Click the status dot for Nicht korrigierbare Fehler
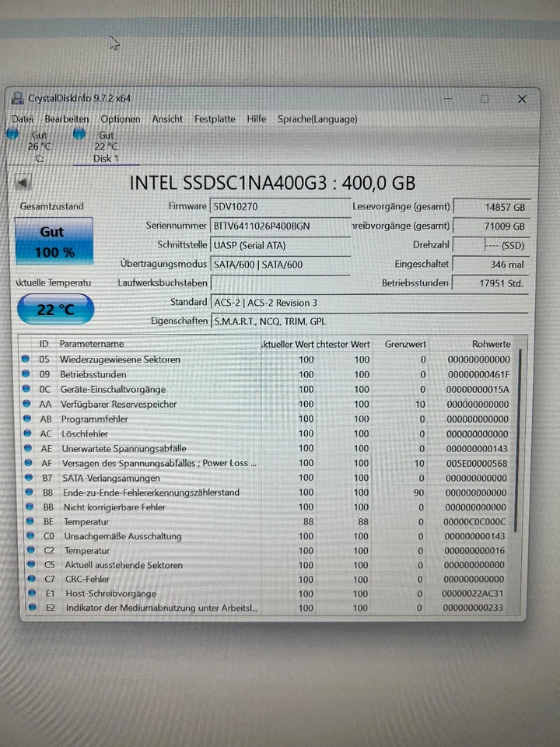Screen dimensions: 560x747 point(30,507)
